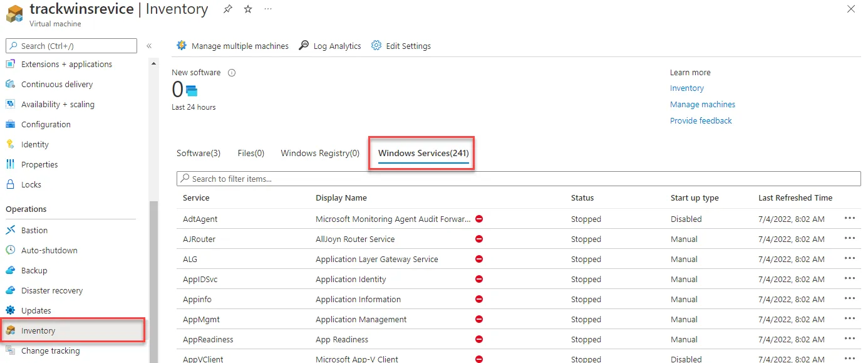Sort by Last Refreshed Time column
The image size is (868, 363).
click(795, 197)
